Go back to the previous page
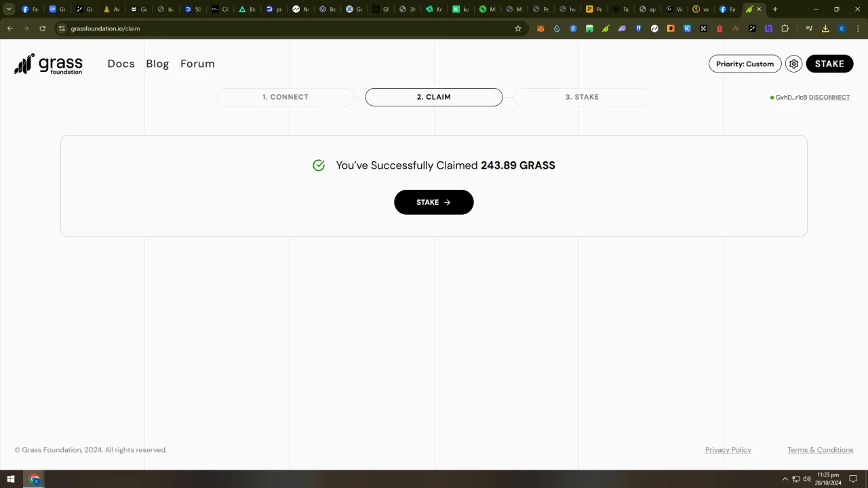Viewport: 868px width, 488px height. pyautogui.click(x=10, y=28)
